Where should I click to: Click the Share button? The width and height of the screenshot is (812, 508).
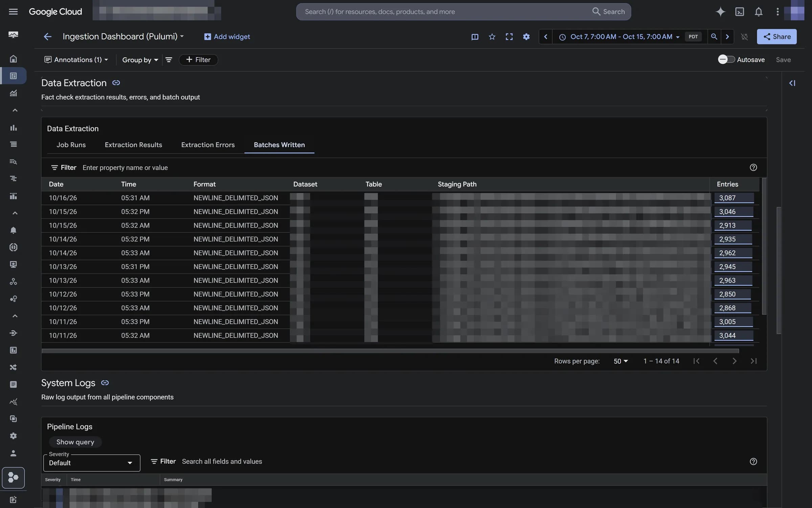[x=776, y=37]
